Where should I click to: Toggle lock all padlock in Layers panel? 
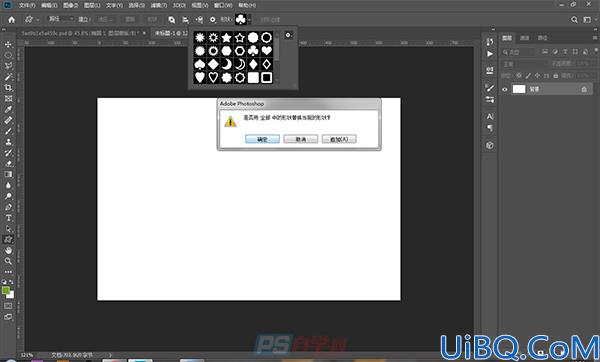point(556,76)
